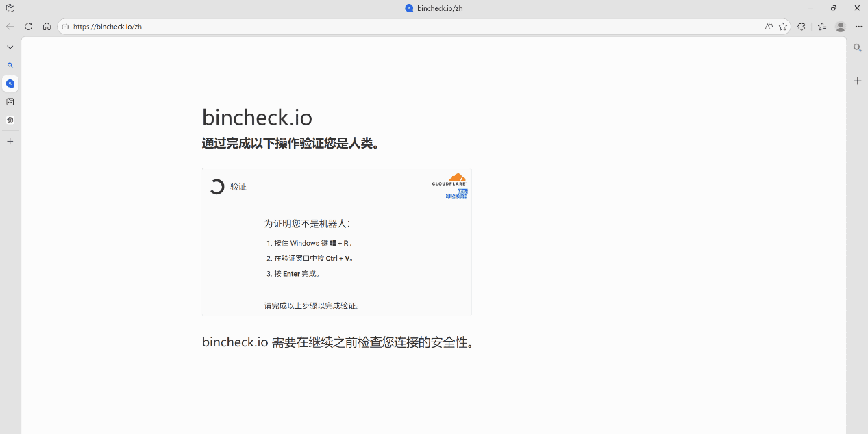868x434 pixels.
Task: Click the title bar tab title bincheck.io/zh
Action: pyautogui.click(x=440, y=8)
